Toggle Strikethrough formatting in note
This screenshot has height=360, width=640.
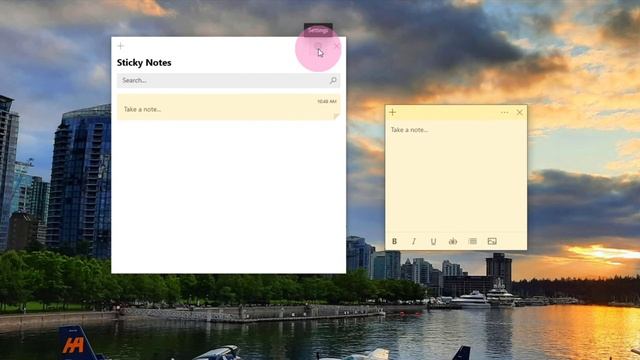click(x=453, y=241)
